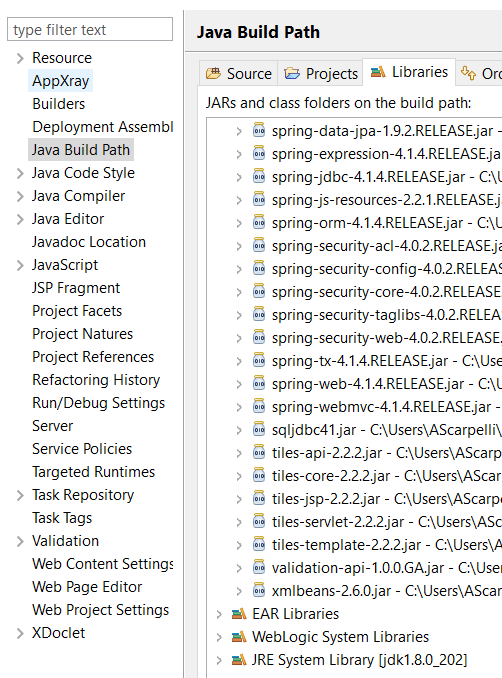Select Java Build Path in the tree
The height and width of the screenshot is (678, 502).
(x=81, y=150)
